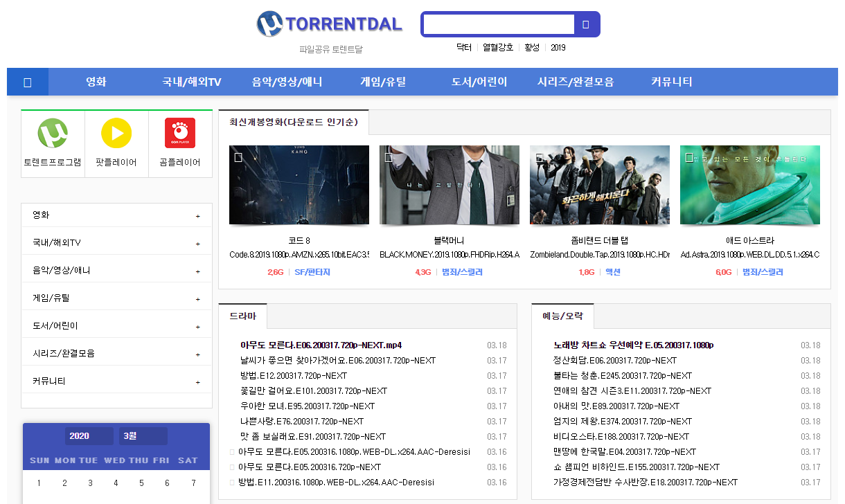Click into the search input field
845x504 pixels.
coord(499,24)
